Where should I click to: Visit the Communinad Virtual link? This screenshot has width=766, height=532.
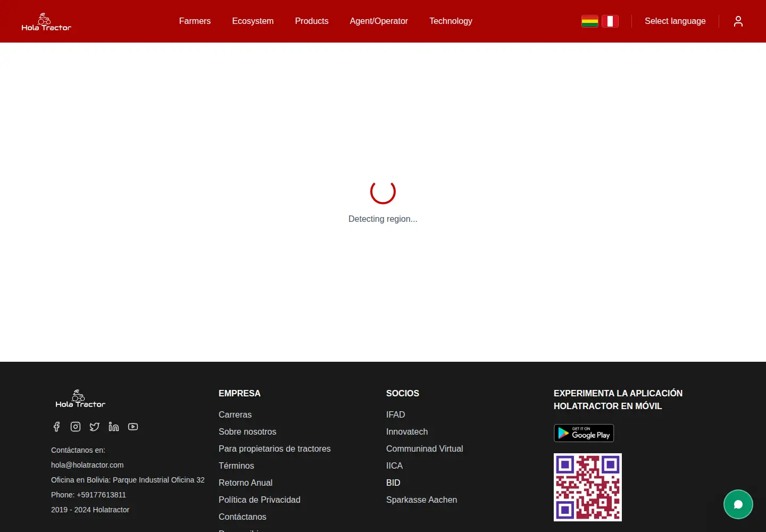tap(424, 448)
